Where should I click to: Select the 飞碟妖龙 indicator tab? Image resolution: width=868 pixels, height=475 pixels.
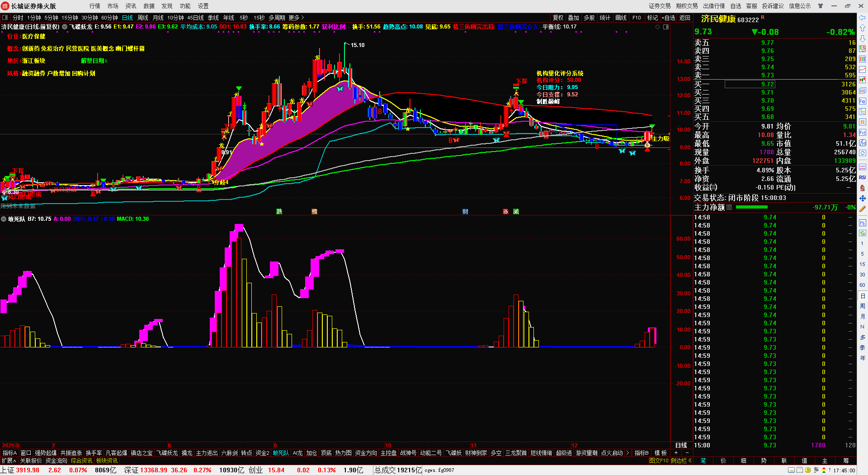(x=167, y=453)
